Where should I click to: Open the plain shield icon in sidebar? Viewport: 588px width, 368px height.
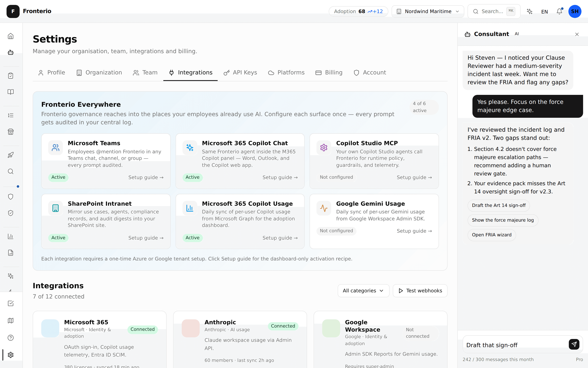(10, 197)
